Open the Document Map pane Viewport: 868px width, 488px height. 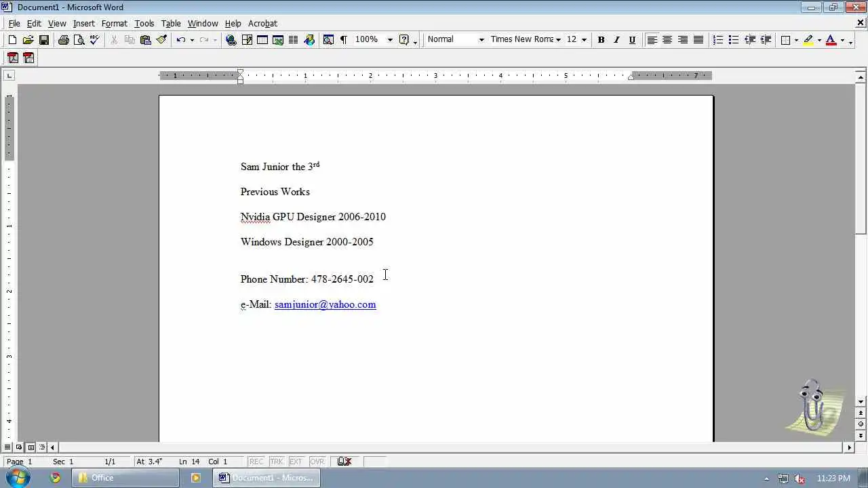(328, 40)
